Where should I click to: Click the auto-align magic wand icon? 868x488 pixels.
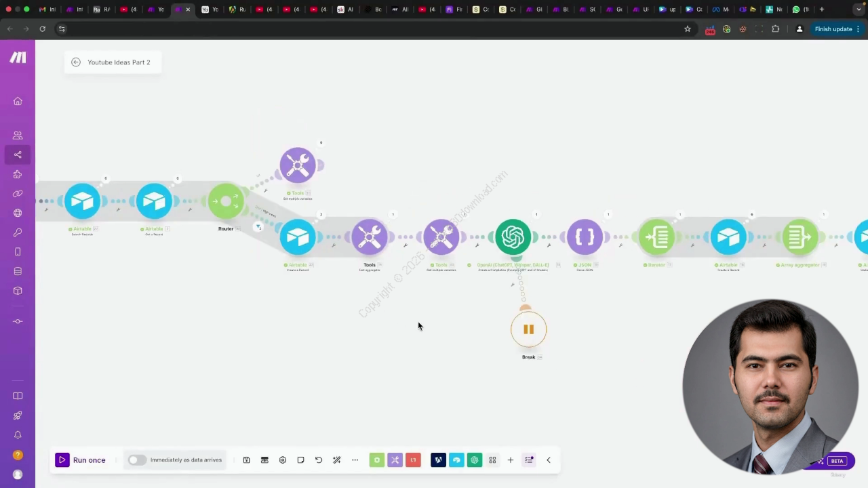point(336,460)
